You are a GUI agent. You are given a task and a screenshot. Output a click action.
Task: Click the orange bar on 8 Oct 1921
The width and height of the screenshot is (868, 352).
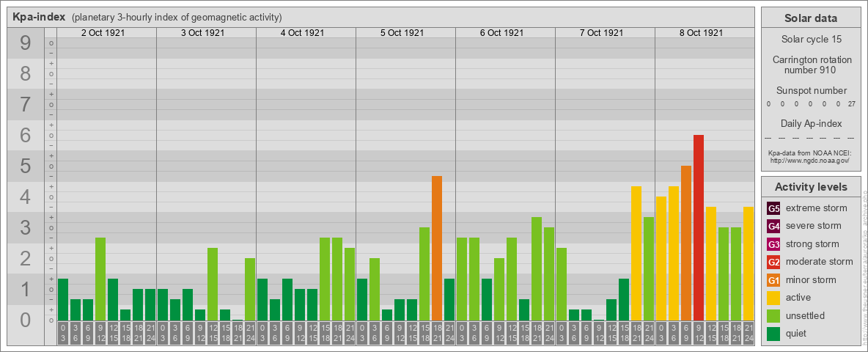[x=686, y=243]
